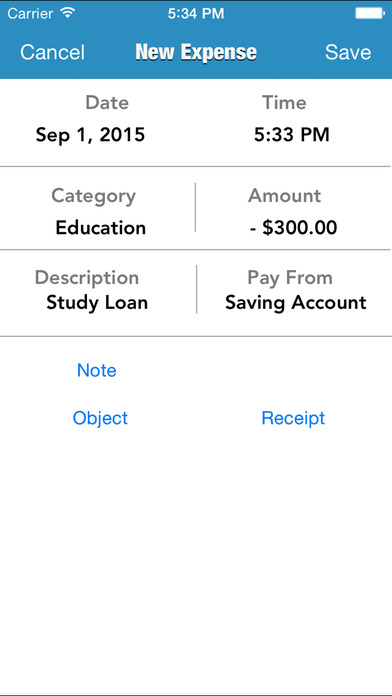Tap the Carrier label in status bar
Image resolution: width=392 pixels, height=696 pixels.
[30, 14]
